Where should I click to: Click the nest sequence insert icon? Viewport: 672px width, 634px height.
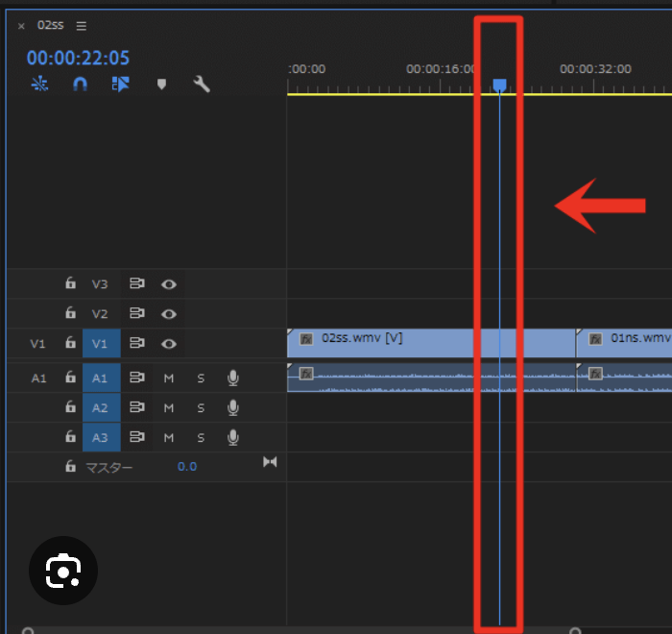pyautogui.click(x=39, y=85)
